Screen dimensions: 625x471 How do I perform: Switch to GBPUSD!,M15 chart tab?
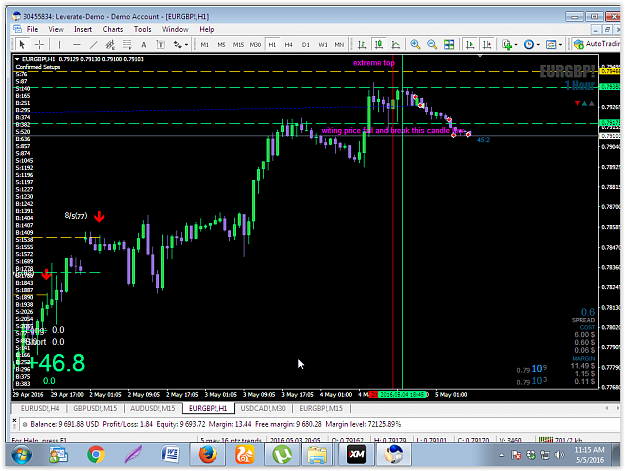[95, 408]
